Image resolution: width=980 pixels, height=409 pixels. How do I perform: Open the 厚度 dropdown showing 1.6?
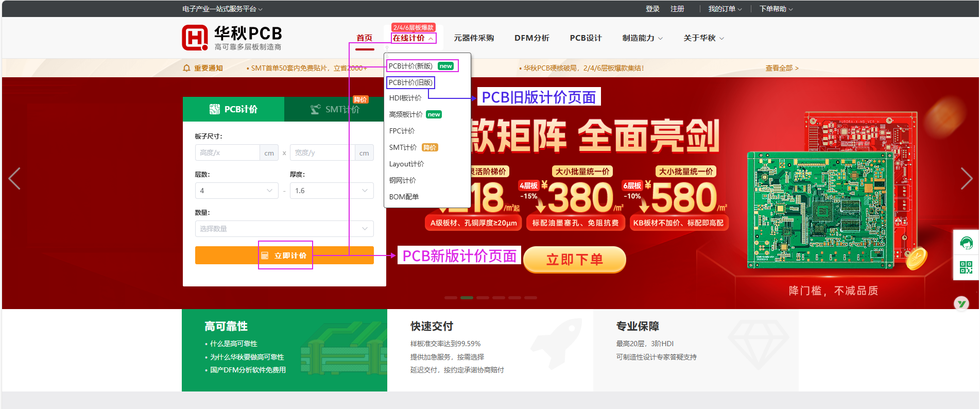[332, 191]
